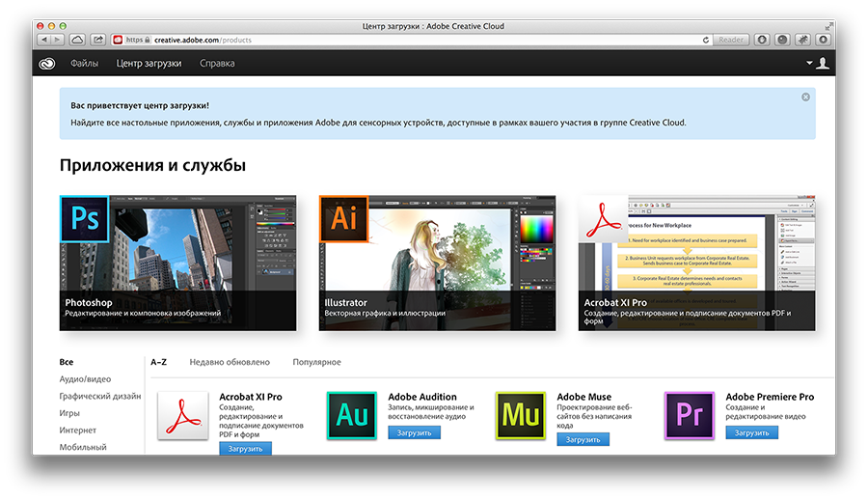Open the Acrobat XI Pro list title
The width and height of the screenshot is (868, 500).
(x=251, y=397)
